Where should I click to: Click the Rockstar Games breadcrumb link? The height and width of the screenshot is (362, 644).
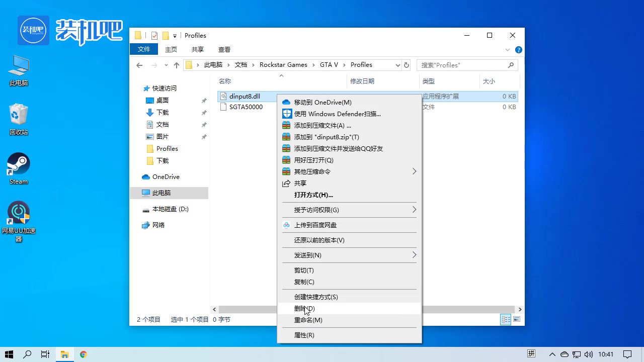(283, 65)
